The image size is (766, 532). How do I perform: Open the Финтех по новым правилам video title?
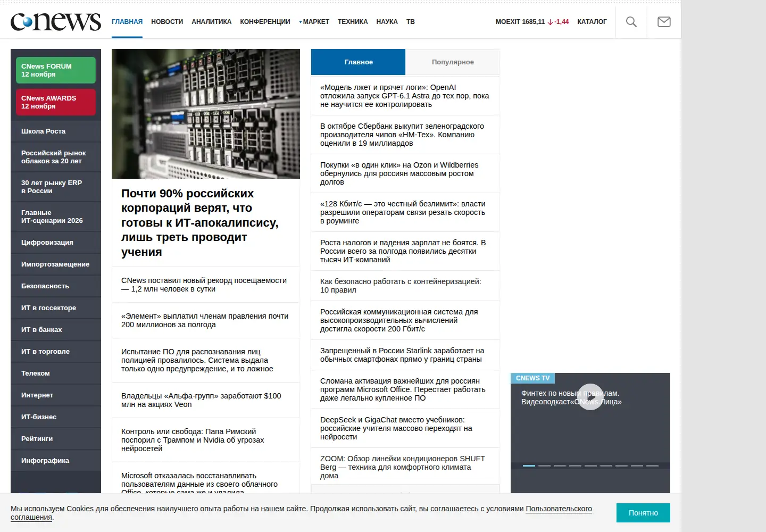(x=571, y=397)
